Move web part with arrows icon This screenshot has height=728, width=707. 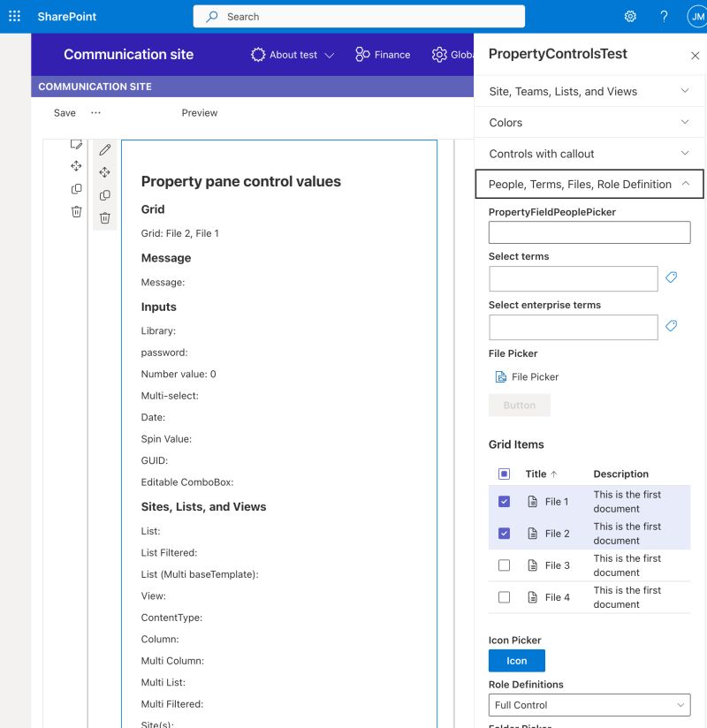click(x=104, y=172)
